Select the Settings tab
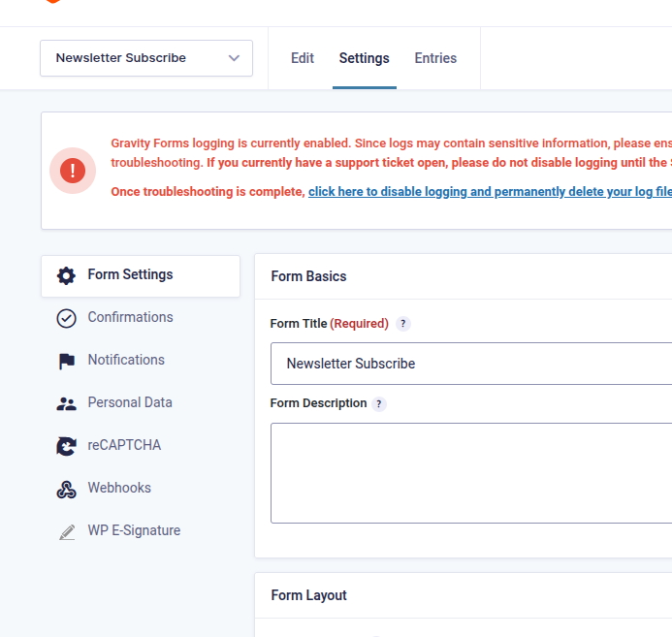The height and width of the screenshot is (637, 672). click(364, 58)
